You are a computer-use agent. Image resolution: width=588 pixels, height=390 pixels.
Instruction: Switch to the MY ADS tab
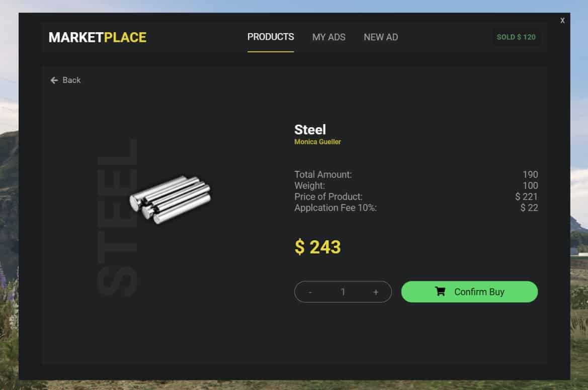pos(329,37)
